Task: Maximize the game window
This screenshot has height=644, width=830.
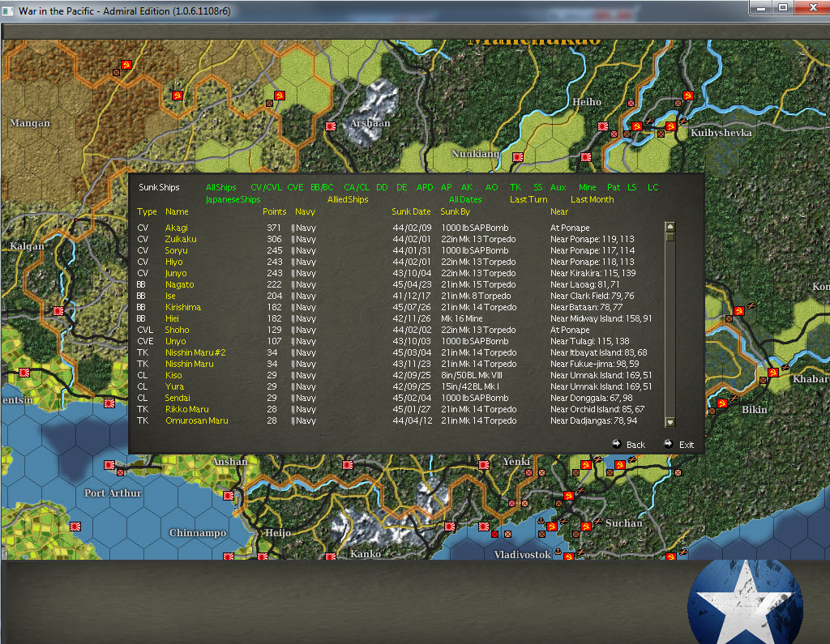Action: (783, 8)
